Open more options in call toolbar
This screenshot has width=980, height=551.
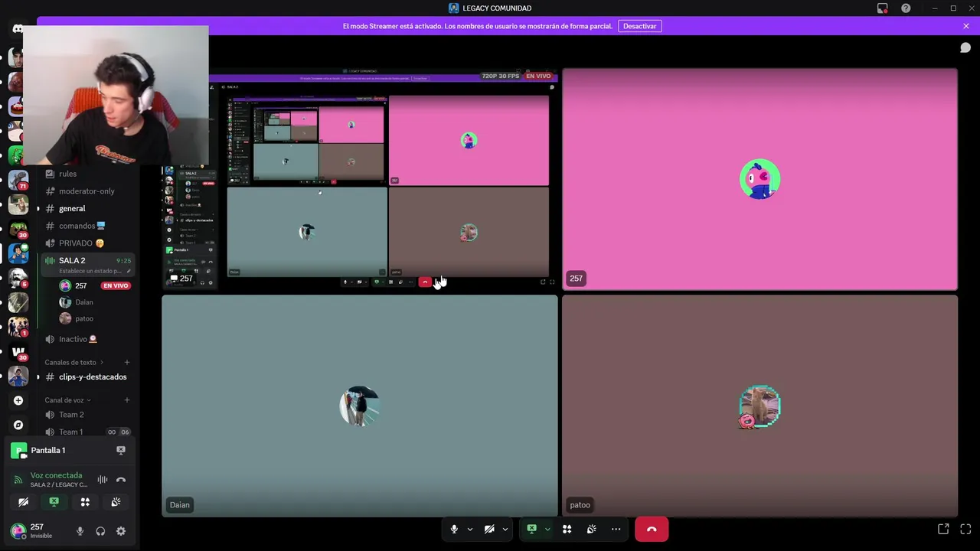click(616, 529)
